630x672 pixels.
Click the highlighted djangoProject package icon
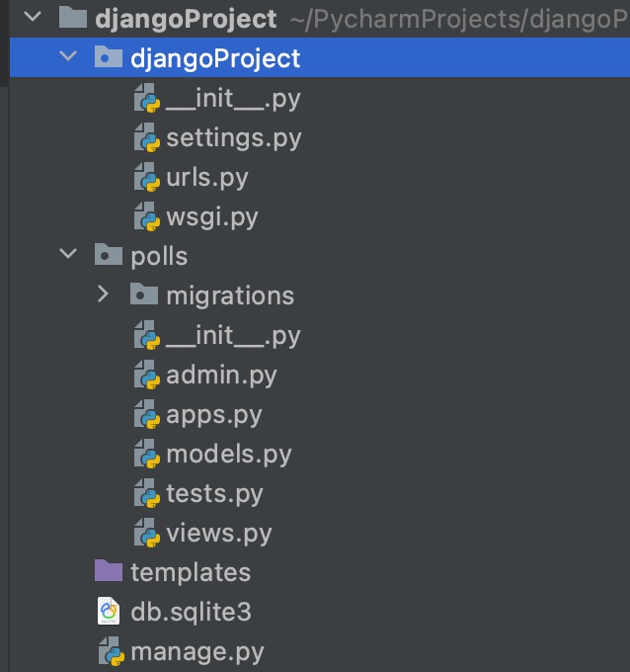click(109, 56)
